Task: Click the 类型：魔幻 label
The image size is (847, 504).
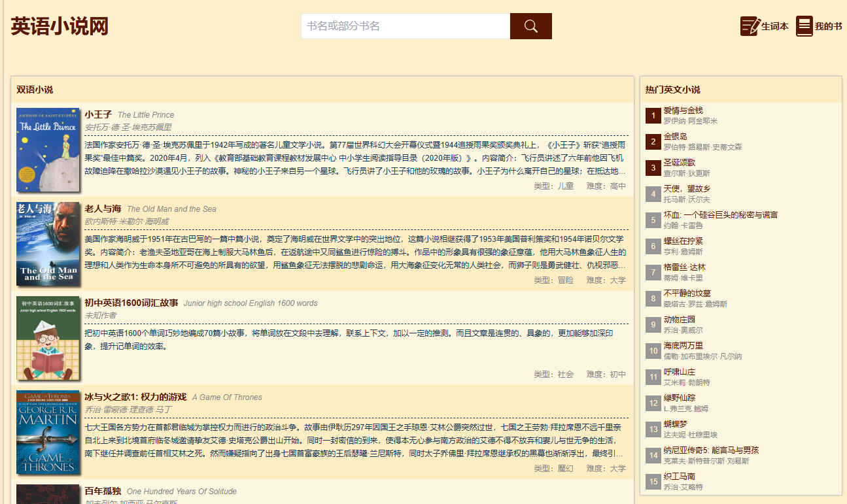Action: point(553,469)
